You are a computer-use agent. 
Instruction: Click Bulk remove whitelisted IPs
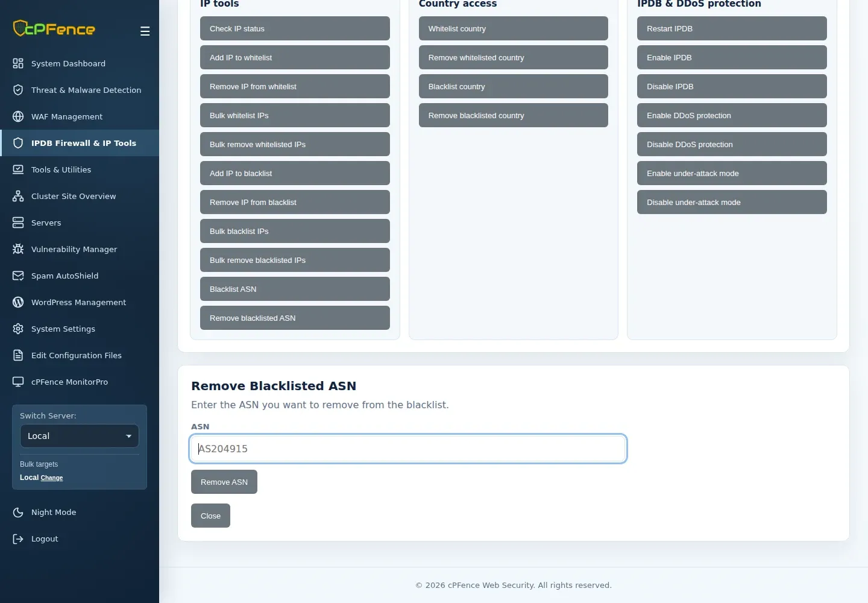(295, 144)
